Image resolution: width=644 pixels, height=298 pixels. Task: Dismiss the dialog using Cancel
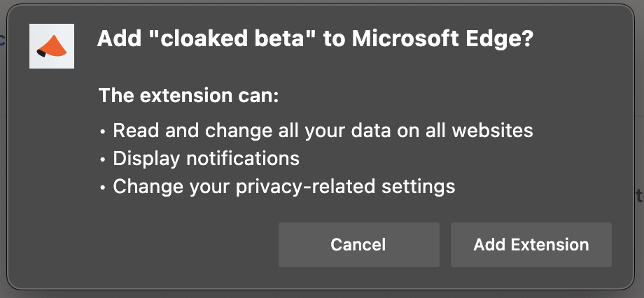pyautogui.click(x=359, y=245)
